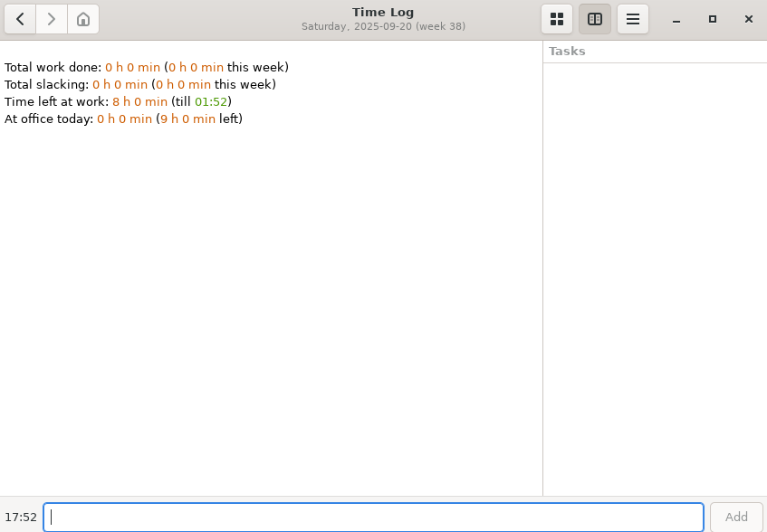Click the Total work done line
Screen dimensions: 767x532
click(x=146, y=67)
